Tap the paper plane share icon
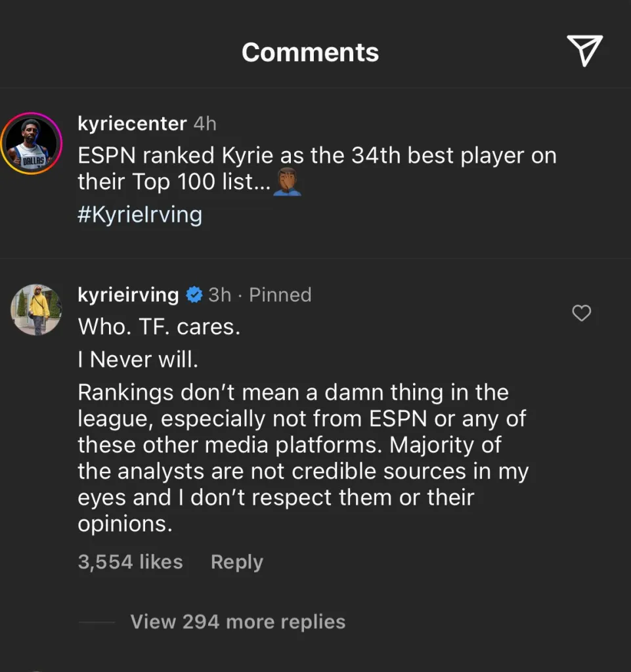The image size is (631, 672). [x=583, y=51]
